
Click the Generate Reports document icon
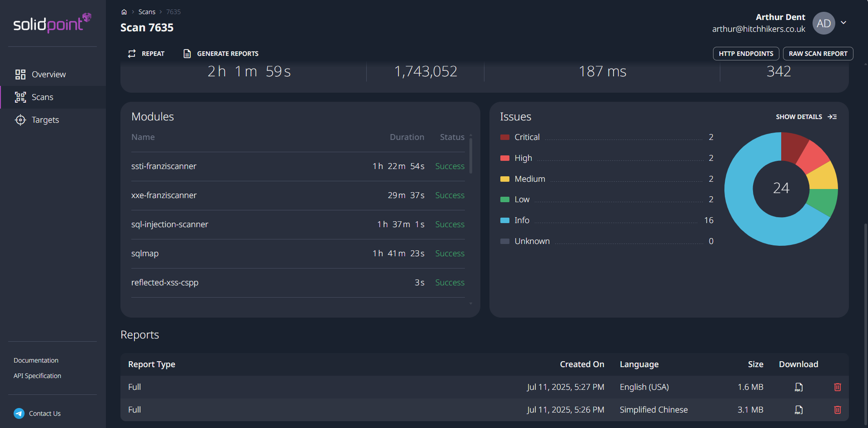[187, 53]
